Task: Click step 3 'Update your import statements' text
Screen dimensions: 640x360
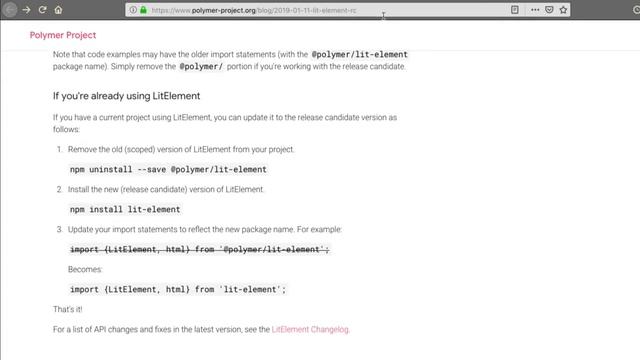Action: click(x=205, y=229)
